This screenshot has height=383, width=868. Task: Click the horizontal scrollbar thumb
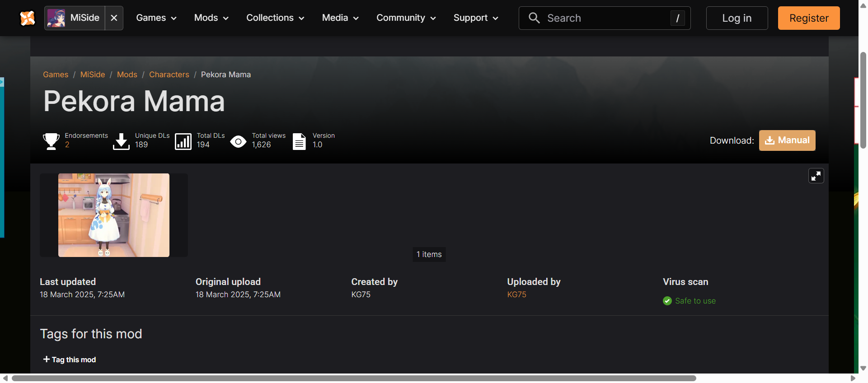pos(354,378)
